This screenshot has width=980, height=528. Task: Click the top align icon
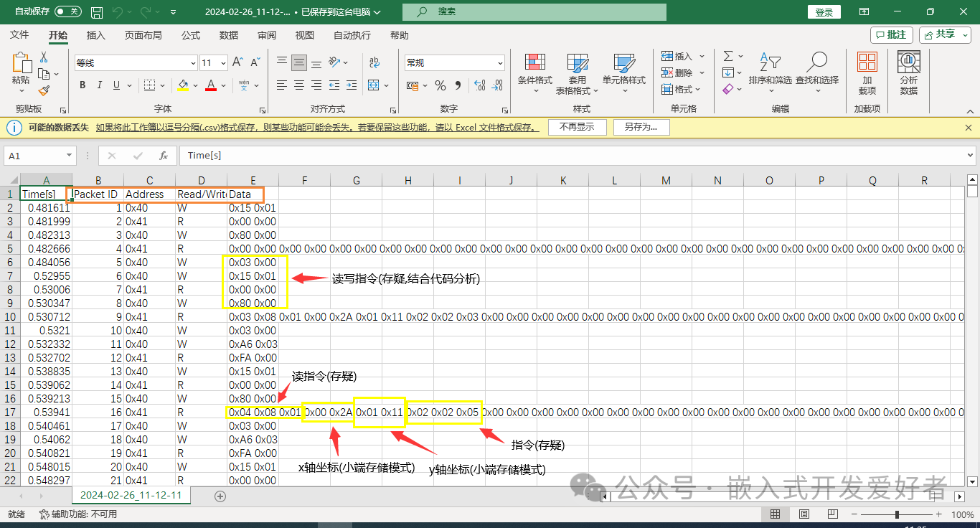282,62
